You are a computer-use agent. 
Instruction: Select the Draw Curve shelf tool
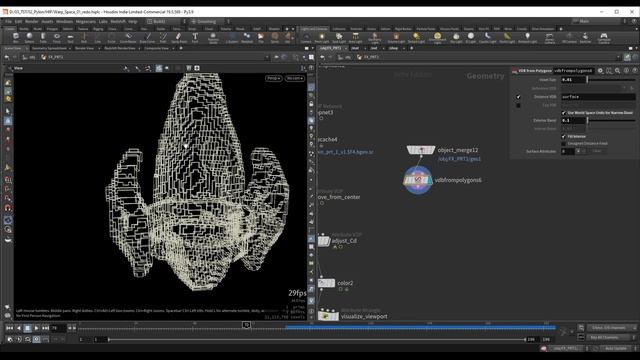147,38
